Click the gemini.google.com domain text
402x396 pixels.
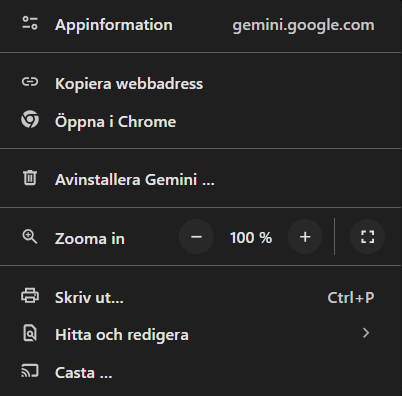click(303, 25)
